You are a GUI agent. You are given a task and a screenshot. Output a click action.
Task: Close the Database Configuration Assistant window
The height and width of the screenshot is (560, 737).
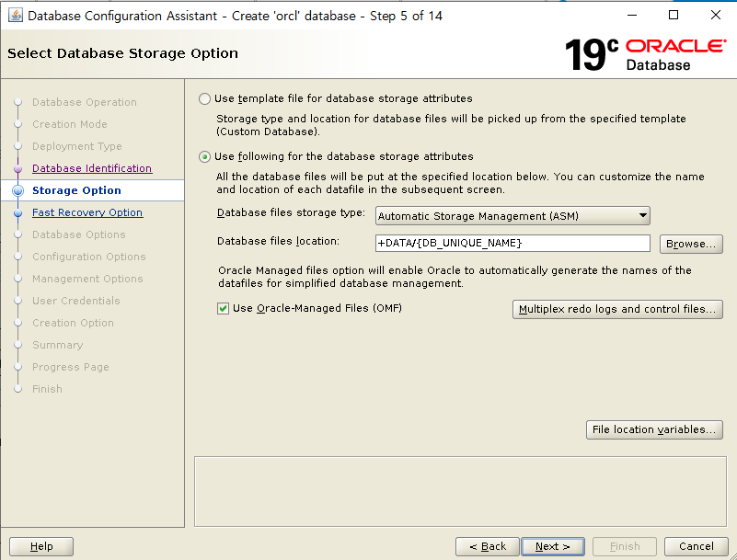point(716,15)
